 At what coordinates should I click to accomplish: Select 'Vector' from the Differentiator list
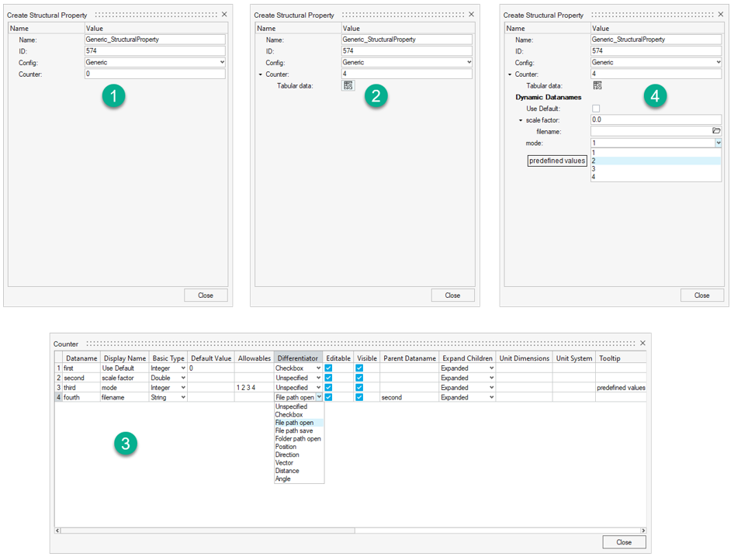click(284, 463)
